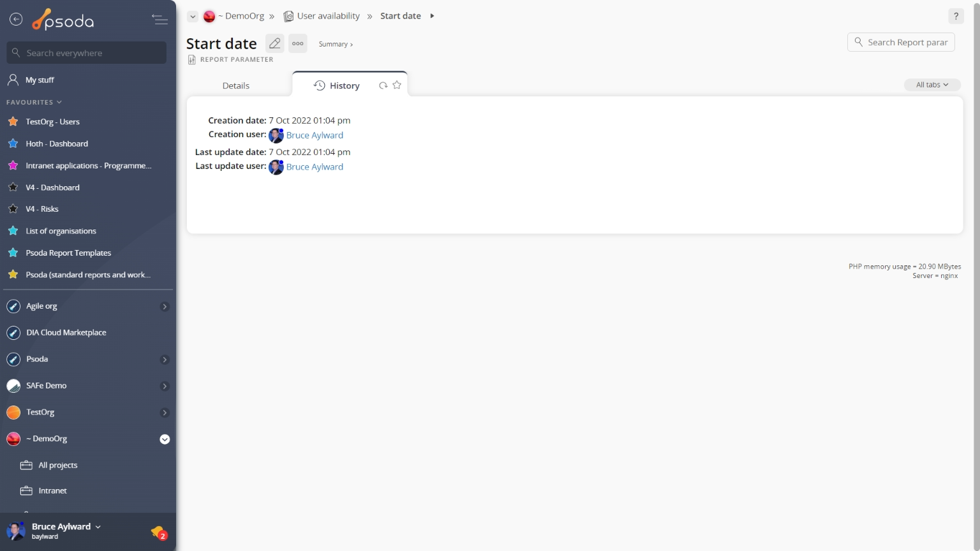980x551 pixels.
Task: Expand the TestOrg node in sidebar
Action: coord(165,413)
